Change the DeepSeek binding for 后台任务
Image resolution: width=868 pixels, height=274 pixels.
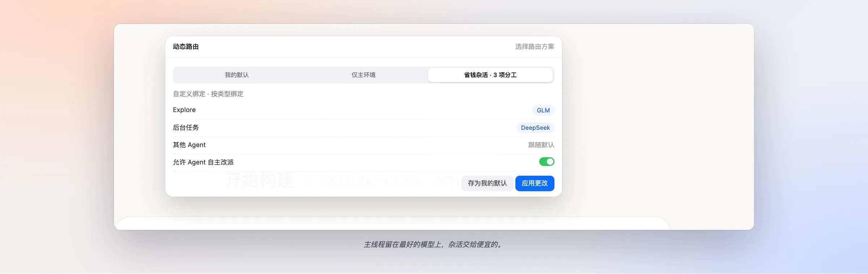(x=535, y=128)
